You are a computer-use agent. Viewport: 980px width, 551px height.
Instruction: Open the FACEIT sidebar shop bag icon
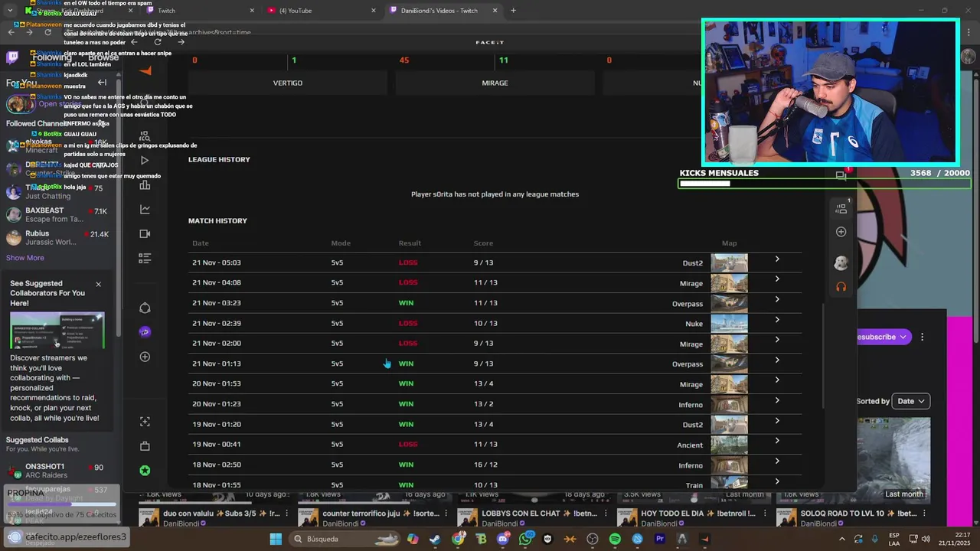click(x=145, y=446)
